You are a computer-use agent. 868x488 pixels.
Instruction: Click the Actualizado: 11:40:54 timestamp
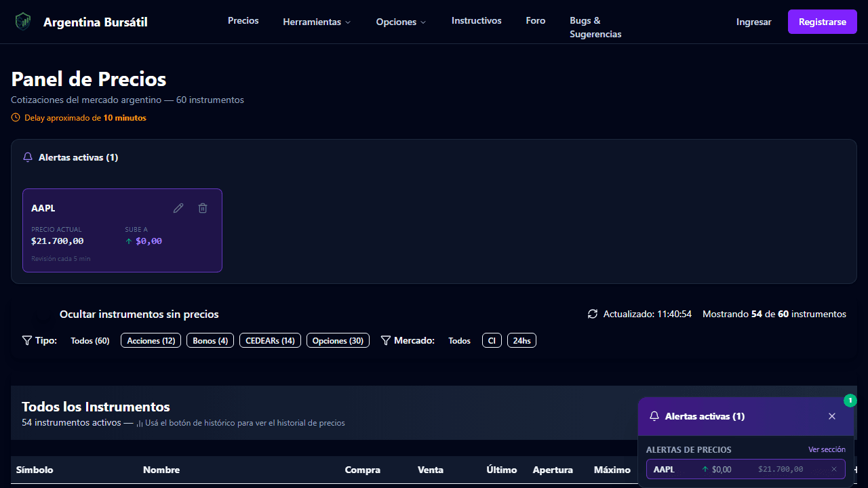click(x=648, y=314)
